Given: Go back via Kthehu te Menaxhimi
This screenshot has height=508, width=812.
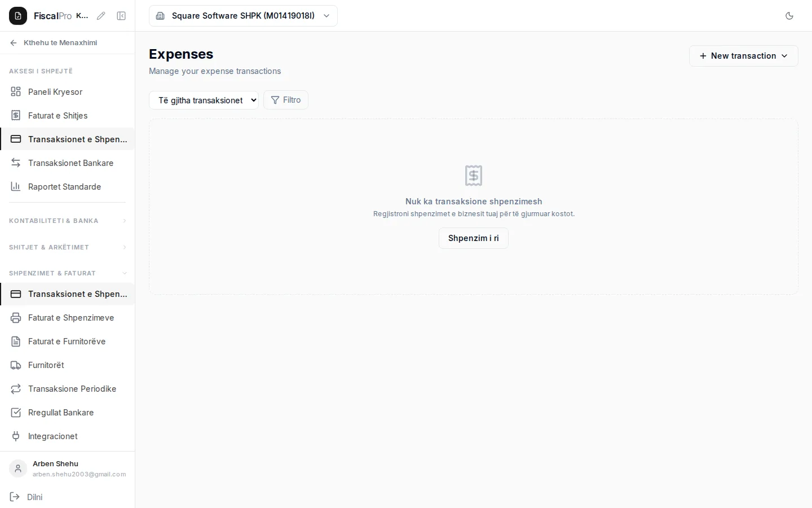Looking at the screenshot, I should [x=60, y=43].
